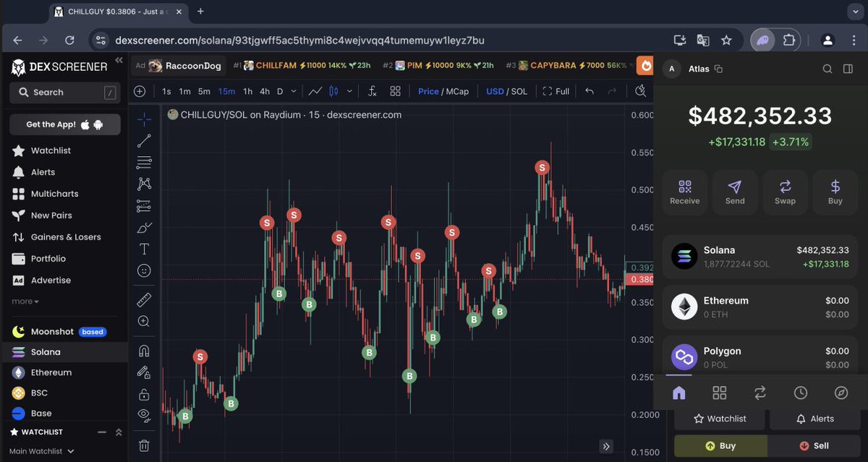Switch to line chart style

pyautogui.click(x=315, y=91)
